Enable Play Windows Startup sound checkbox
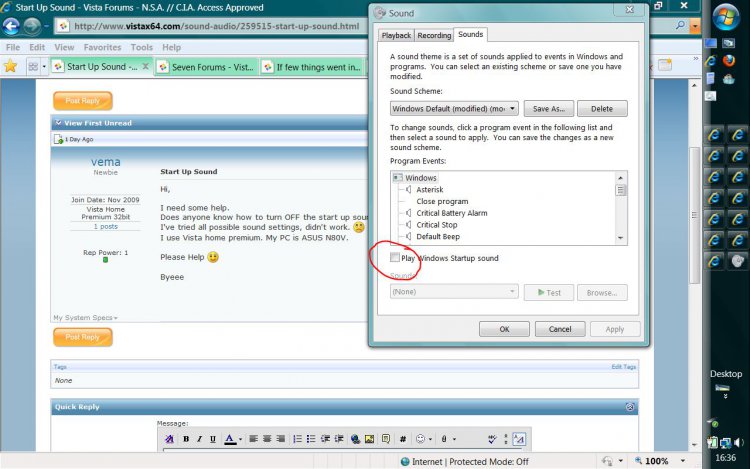This screenshot has height=469, width=750. [x=395, y=258]
